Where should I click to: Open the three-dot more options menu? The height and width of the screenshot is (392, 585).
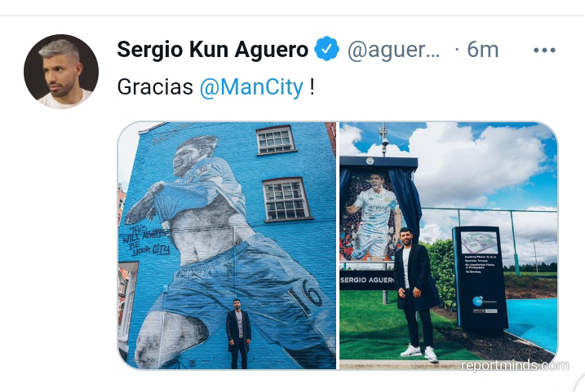pyautogui.click(x=544, y=50)
